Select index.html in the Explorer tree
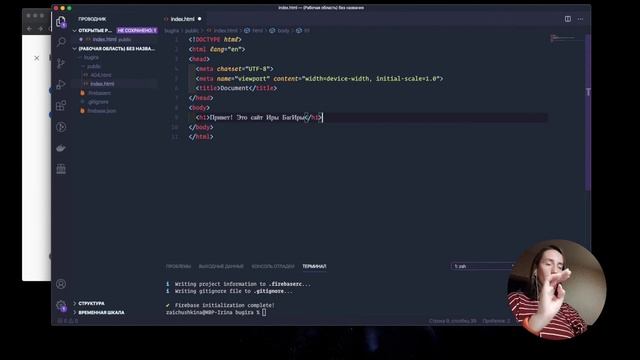The image size is (640, 360). tap(102, 84)
